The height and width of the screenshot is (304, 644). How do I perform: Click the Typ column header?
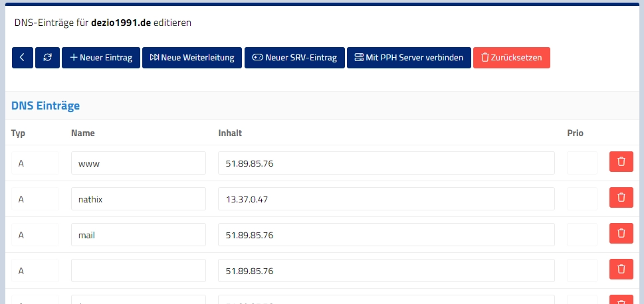click(x=18, y=133)
